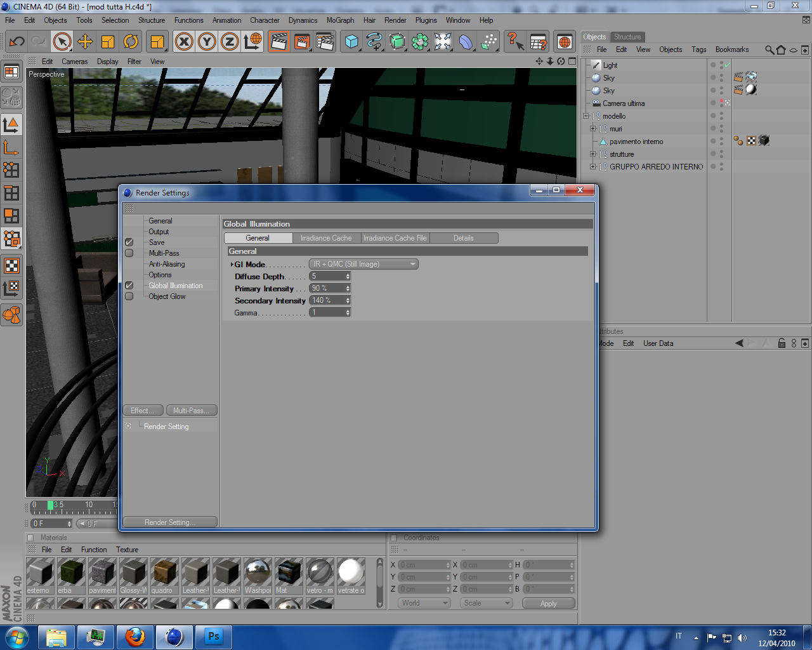Screen dimensions: 812x650
Task: Click the Primary Intensity value stepper
Action: coord(348,288)
